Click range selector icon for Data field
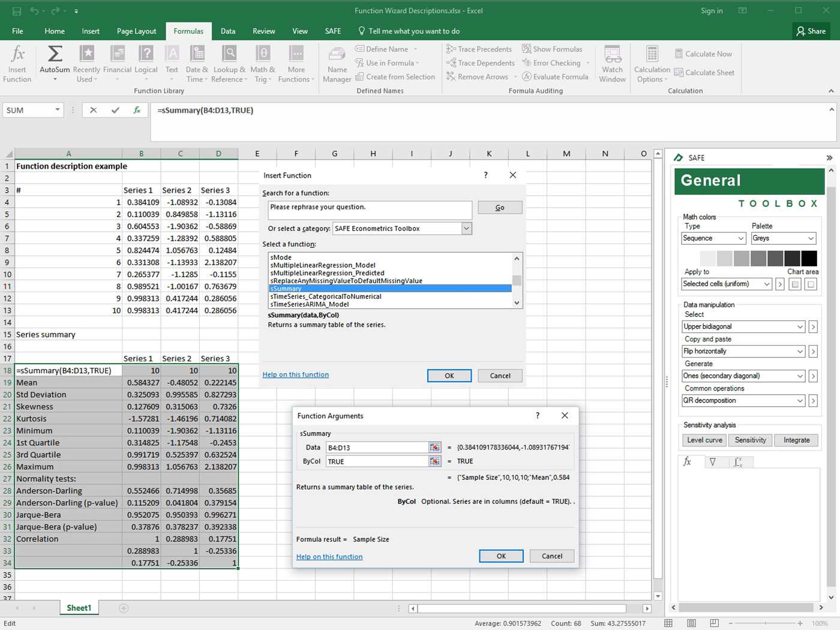The height and width of the screenshot is (630, 840). coord(435,448)
